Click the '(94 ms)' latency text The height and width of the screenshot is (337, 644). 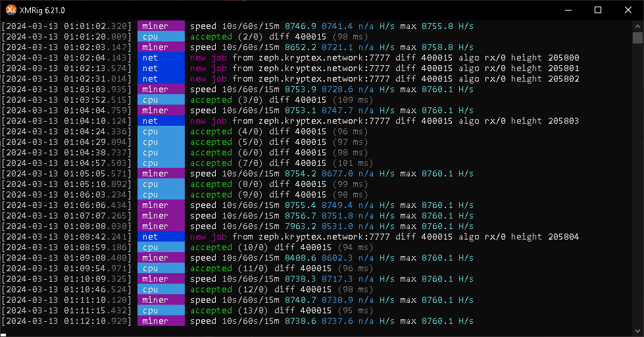tap(356, 247)
